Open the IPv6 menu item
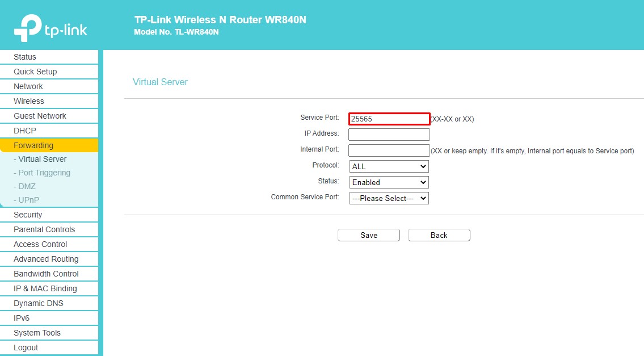 tap(49, 318)
